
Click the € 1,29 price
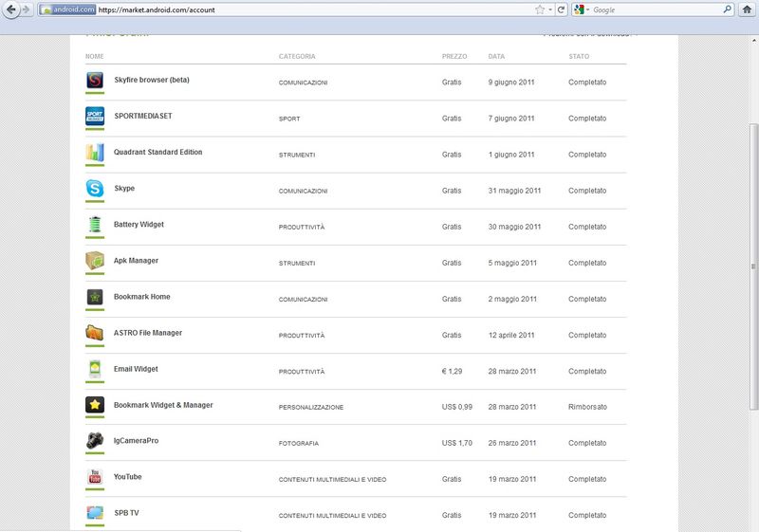[452, 372]
